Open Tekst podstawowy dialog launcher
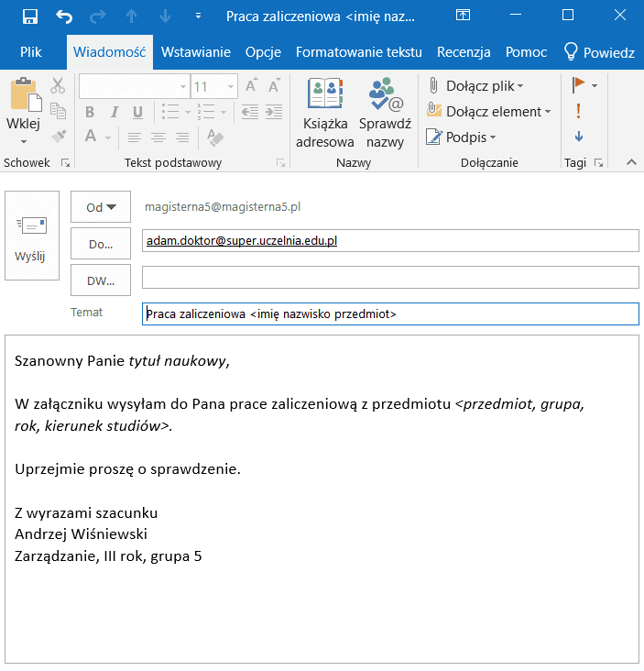 [x=280, y=162]
